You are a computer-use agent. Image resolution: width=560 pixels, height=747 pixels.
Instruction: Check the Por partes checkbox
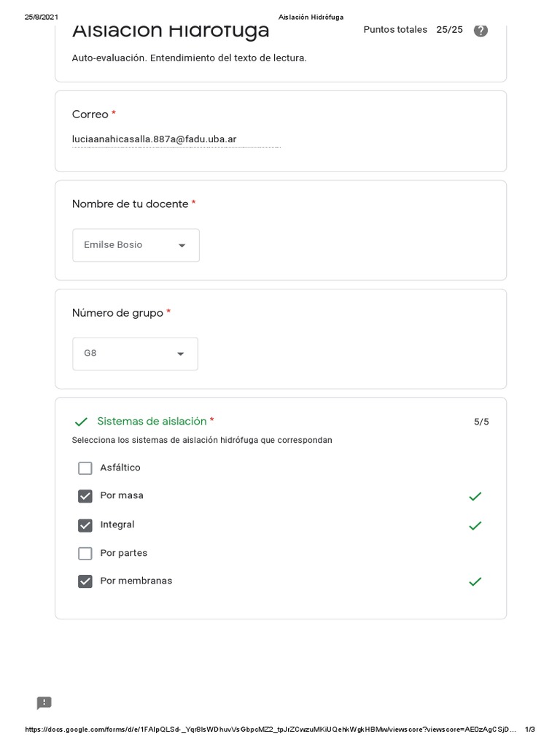pos(85,554)
